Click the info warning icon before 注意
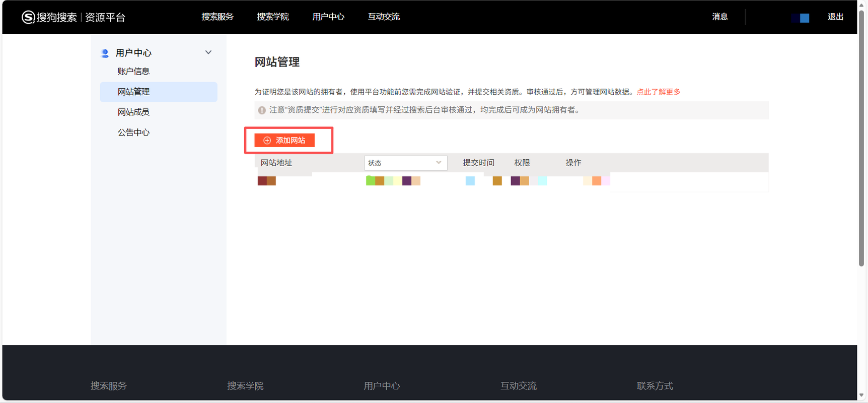The image size is (868, 403). coord(262,110)
